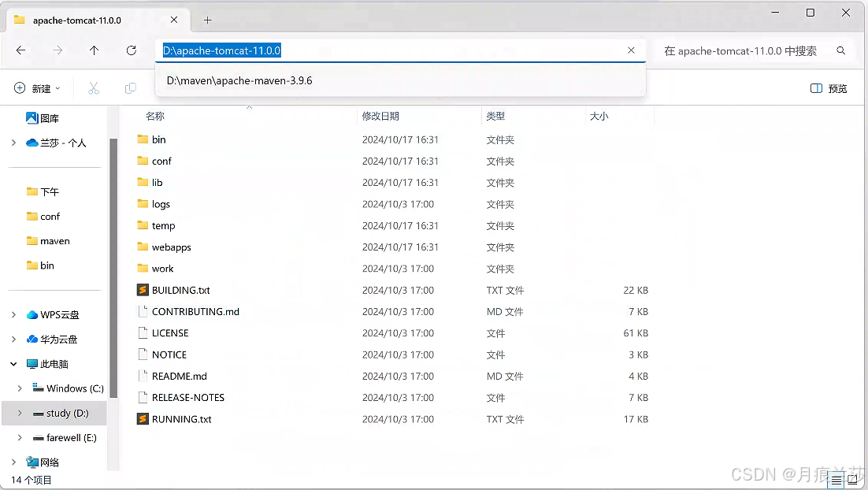Sort by 大小 column header
The height and width of the screenshot is (490, 868).
click(599, 117)
